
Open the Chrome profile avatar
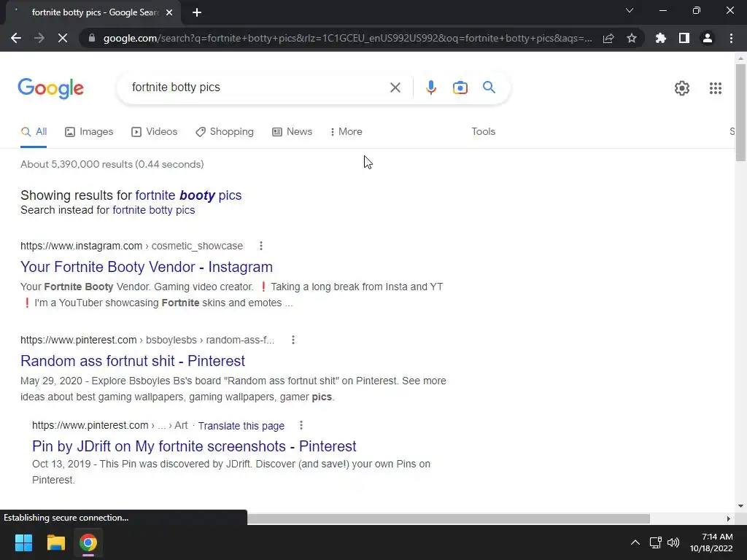click(708, 38)
